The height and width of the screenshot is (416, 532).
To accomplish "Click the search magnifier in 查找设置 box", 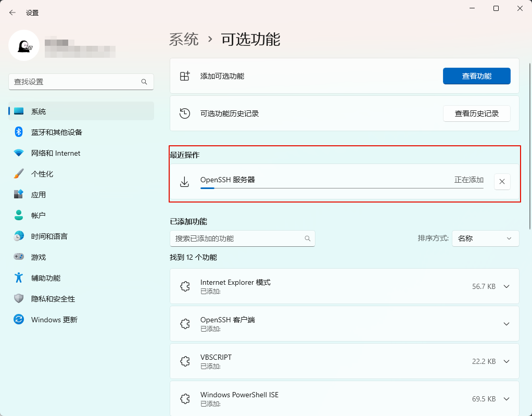I will [144, 82].
